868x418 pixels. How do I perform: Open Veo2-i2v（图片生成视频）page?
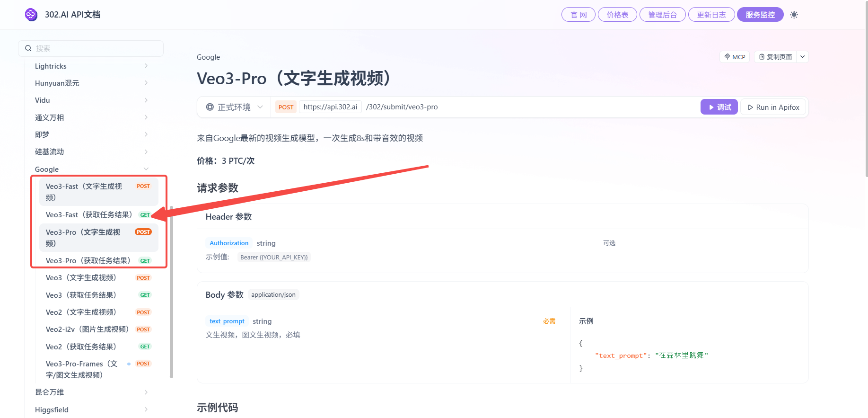click(x=98, y=329)
